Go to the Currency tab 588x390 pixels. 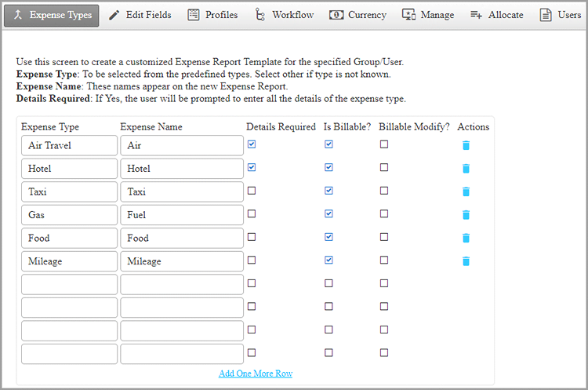point(358,15)
